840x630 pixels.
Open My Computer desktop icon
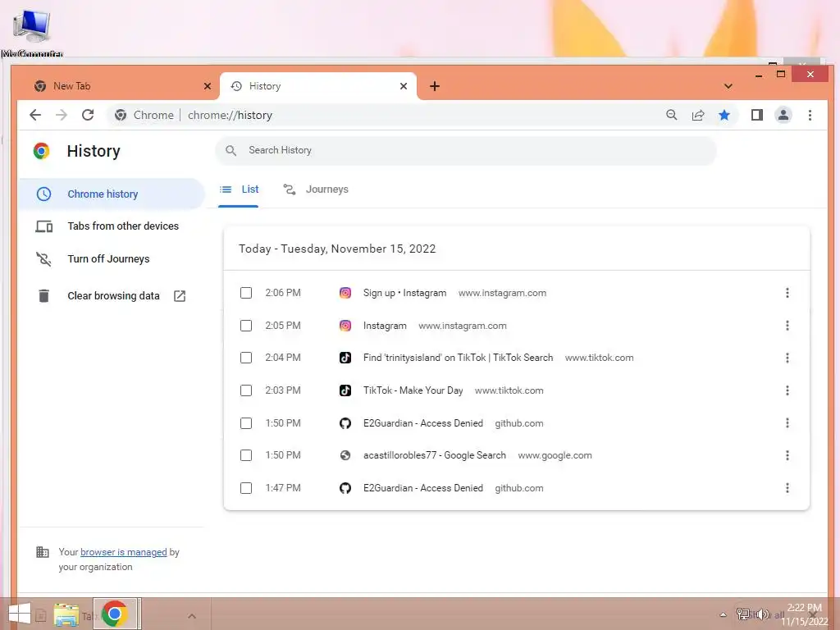click(x=32, y=32)
